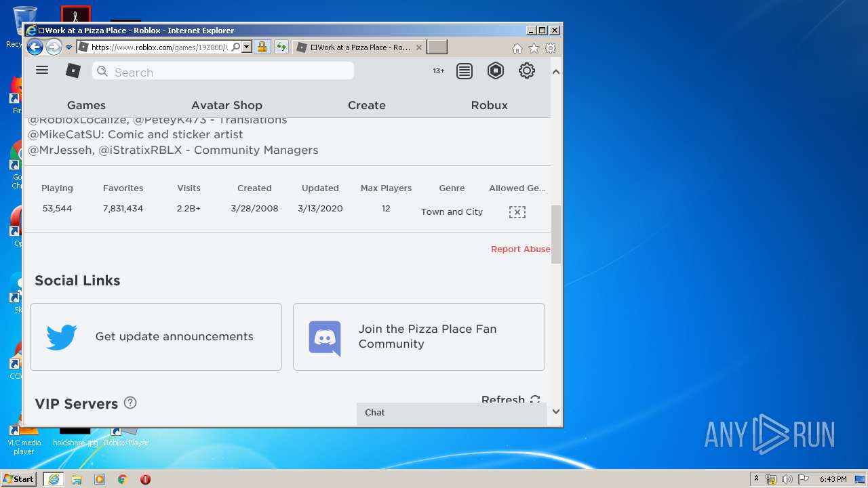Close the Work at a Pizza Place tab
868x488 pixels.
coord(418,47)
